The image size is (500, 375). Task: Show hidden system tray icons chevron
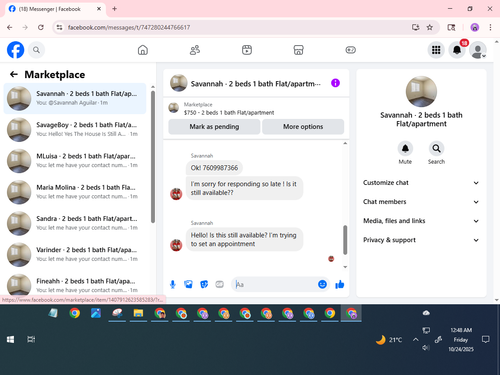pyautogui.click(x=415, y=339)
